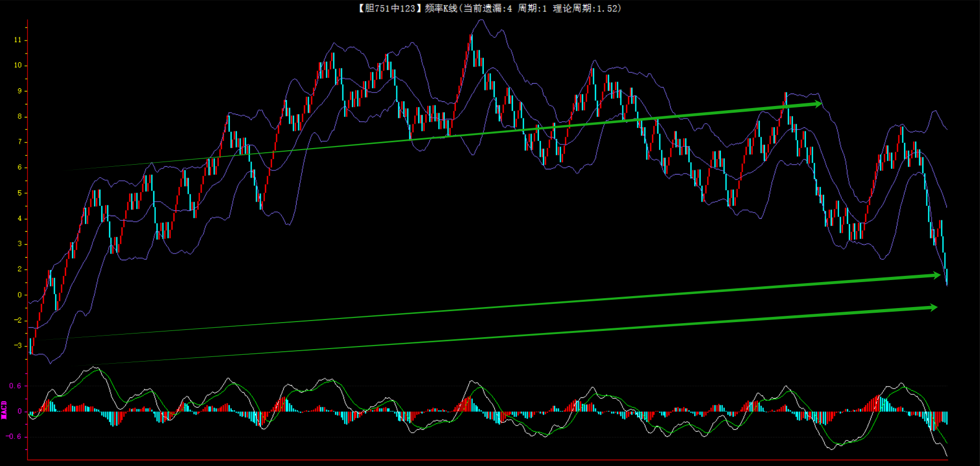Select the last candlestick at the chart's right end
This screenshot has height=466, width=980.
pos(947,276)
